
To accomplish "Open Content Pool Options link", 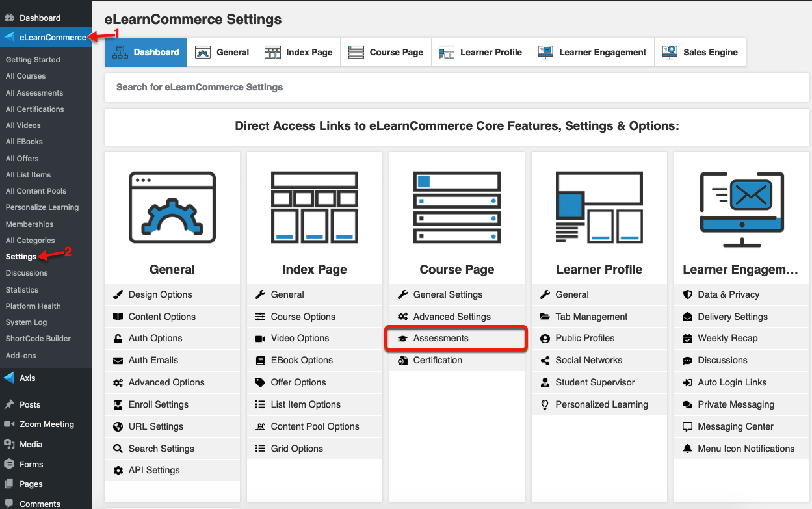I will 315,426.
